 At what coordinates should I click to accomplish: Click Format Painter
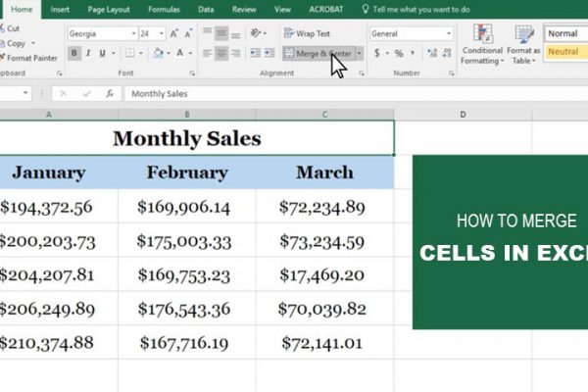point(29,58)
